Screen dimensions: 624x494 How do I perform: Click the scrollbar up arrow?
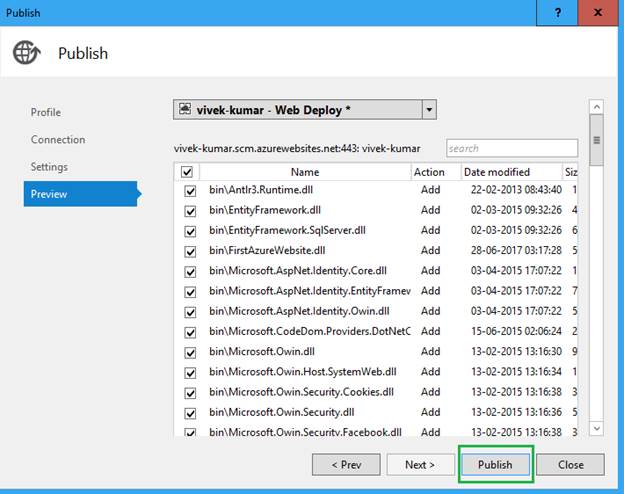point(596,107)
